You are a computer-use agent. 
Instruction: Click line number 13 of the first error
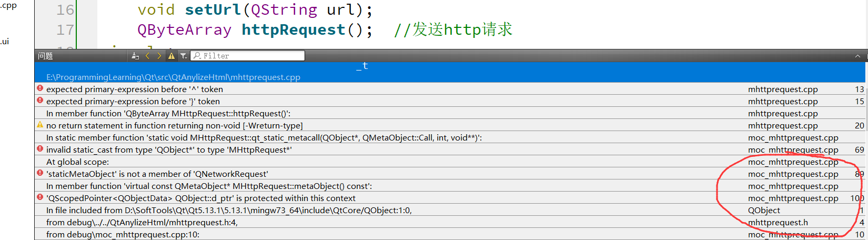pyautogui.click(x=860, y=89)
